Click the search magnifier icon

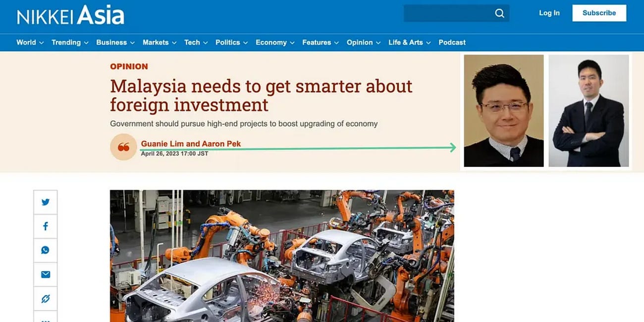499,13
